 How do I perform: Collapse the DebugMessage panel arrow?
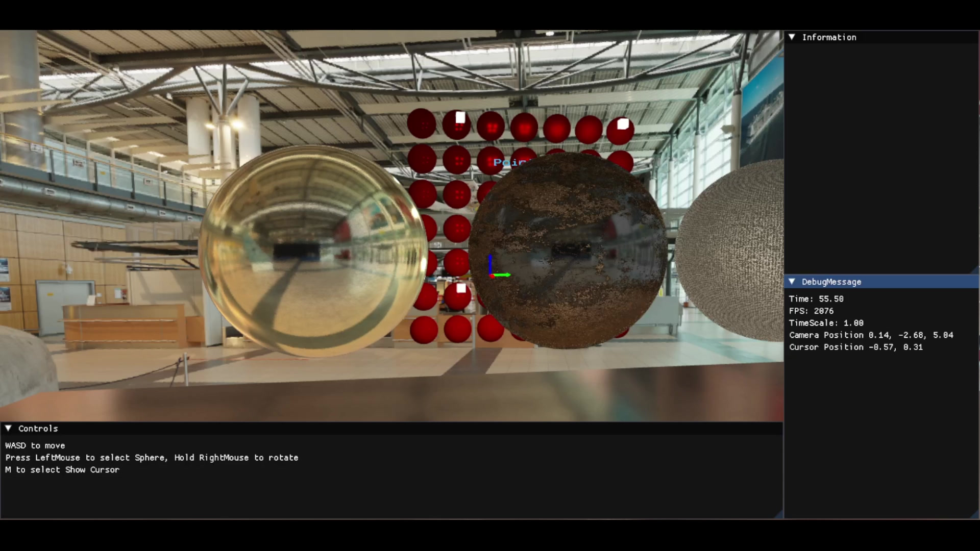tap(792, 282)
